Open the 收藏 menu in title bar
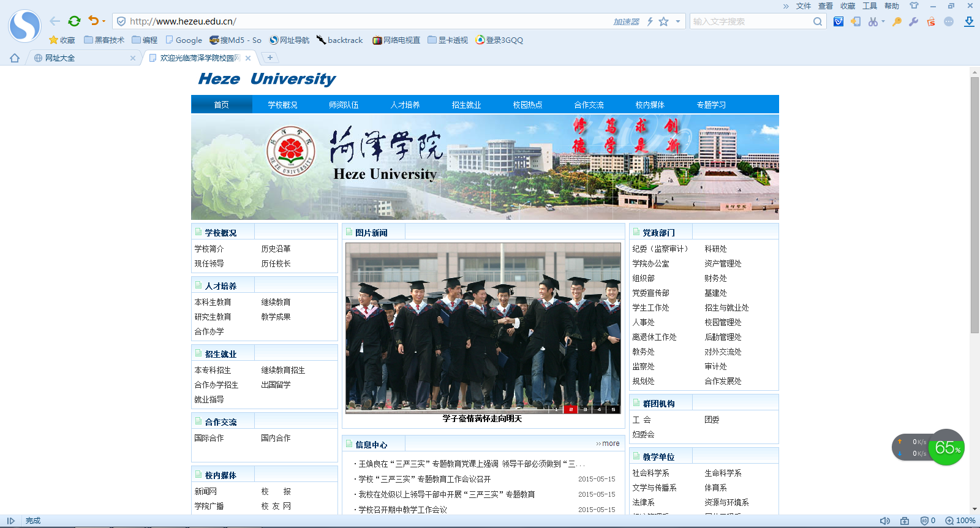 [x=848, y=6]
